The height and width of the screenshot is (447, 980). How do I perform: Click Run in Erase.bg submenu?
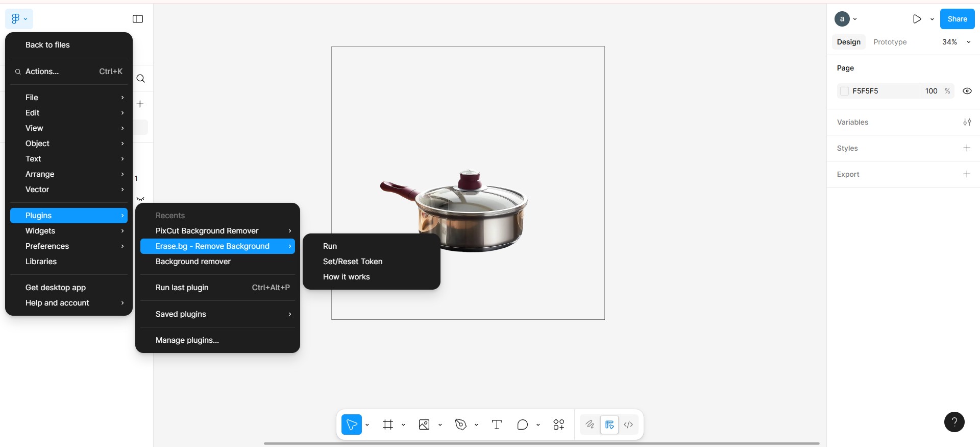click(372, 246)
